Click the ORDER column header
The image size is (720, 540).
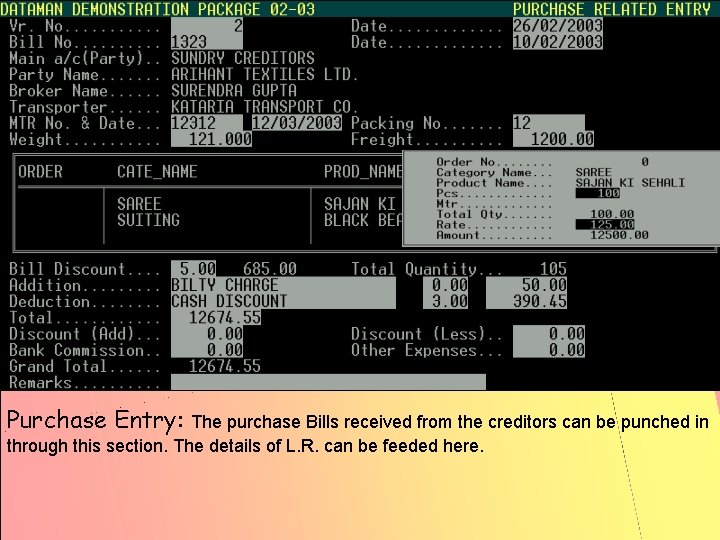click(x=40, y=172)
